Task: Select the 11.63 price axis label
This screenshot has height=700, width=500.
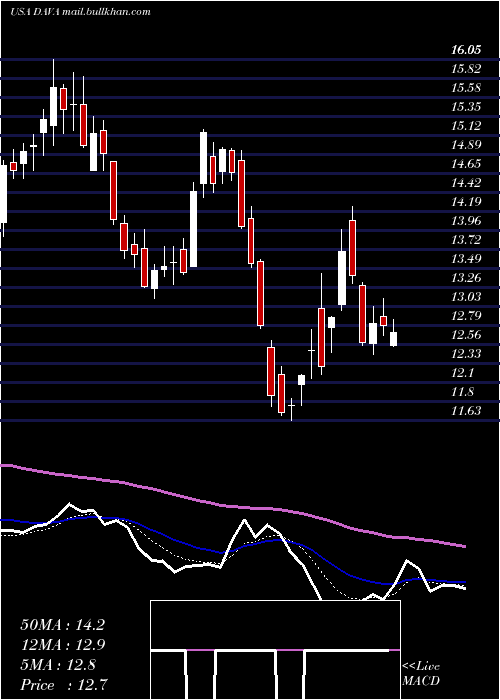Action: [466, 411]
